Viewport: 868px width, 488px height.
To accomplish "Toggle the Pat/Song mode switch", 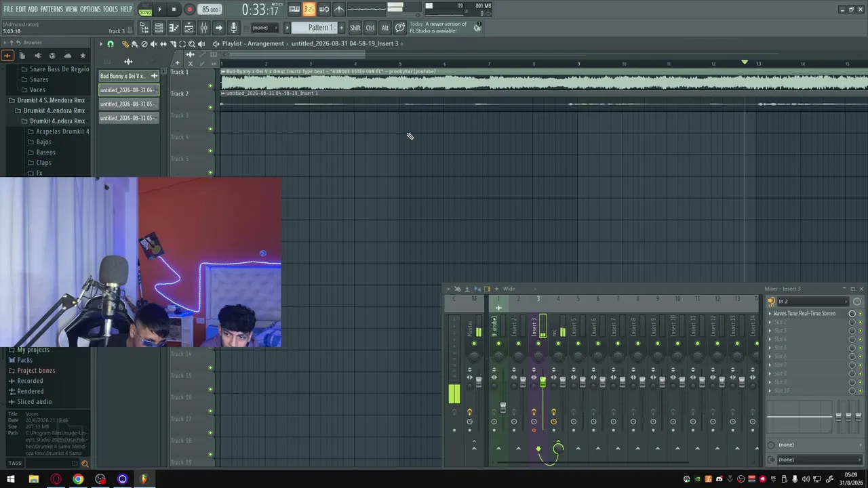I will (145, 9).
